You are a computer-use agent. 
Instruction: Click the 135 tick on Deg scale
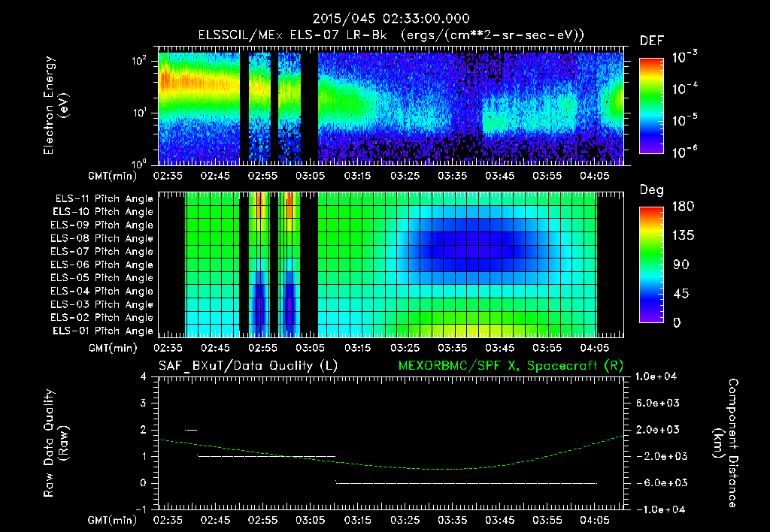683,235
